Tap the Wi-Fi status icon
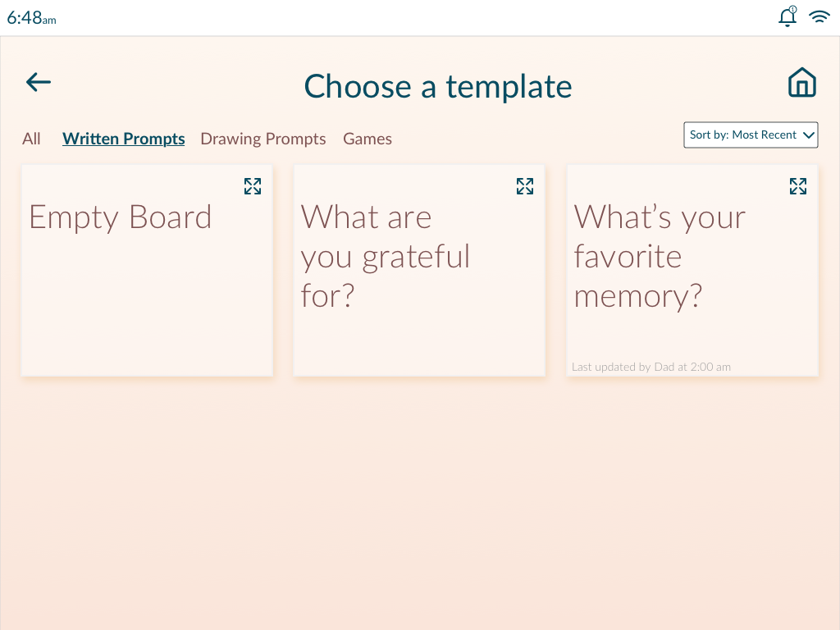 819,16
